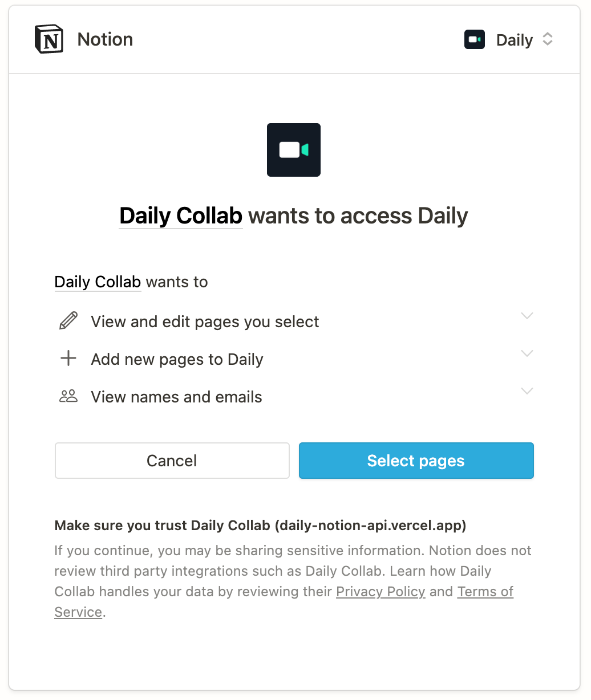Expand Add new pages to Daily chevron
Screen dimensions: 591x700
pos(527,353)
